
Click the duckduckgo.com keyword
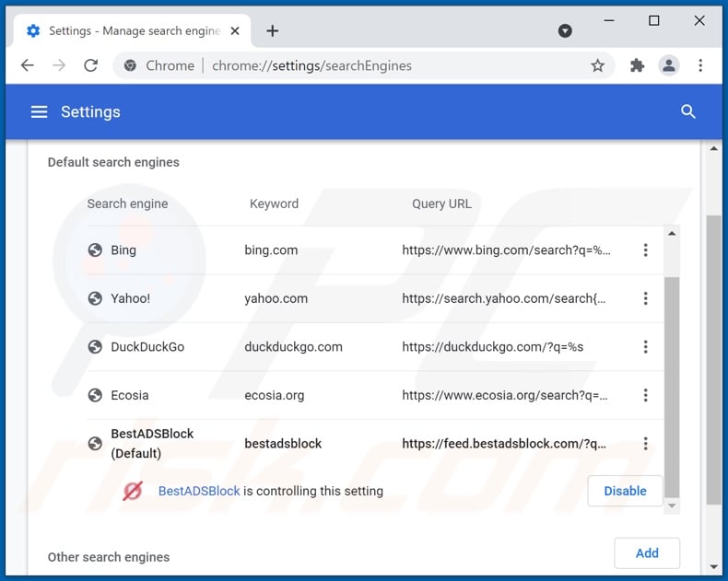coord(293,346)
